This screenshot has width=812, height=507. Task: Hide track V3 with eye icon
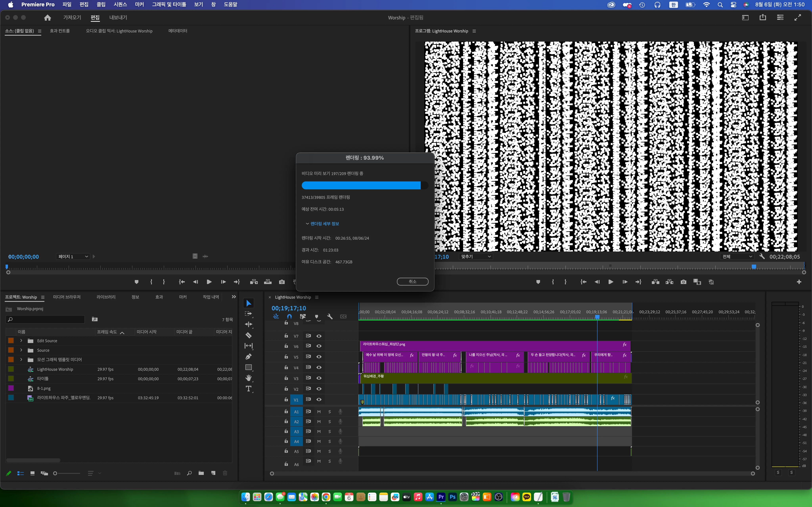click(319, 378)
